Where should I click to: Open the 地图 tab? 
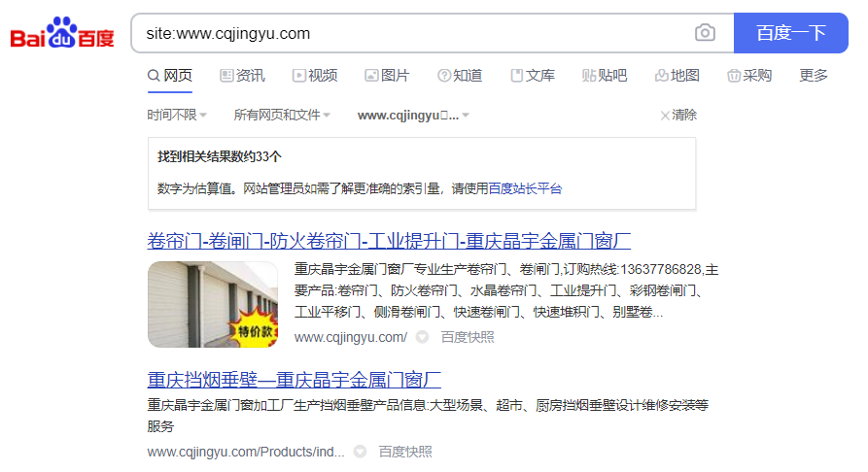[x=677, y=75]
